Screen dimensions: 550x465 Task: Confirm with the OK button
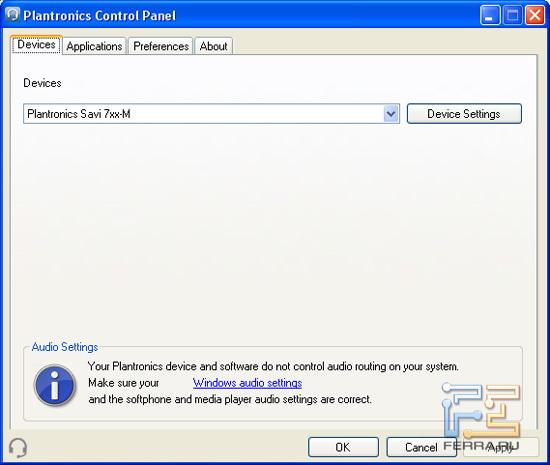click(343, 447)
